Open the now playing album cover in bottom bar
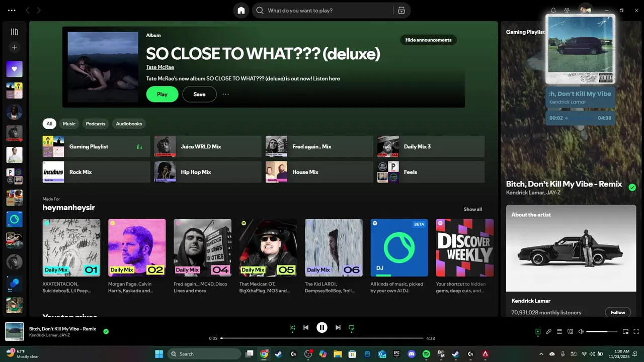Viewport: 644px width, 362px height. click(15, 331)
